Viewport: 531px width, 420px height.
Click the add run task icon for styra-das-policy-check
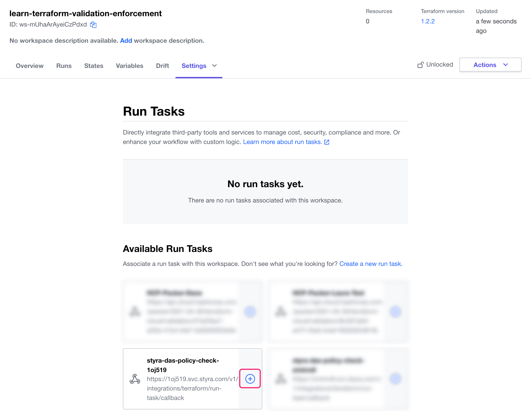pyautogui.click(x=250, y=379)
